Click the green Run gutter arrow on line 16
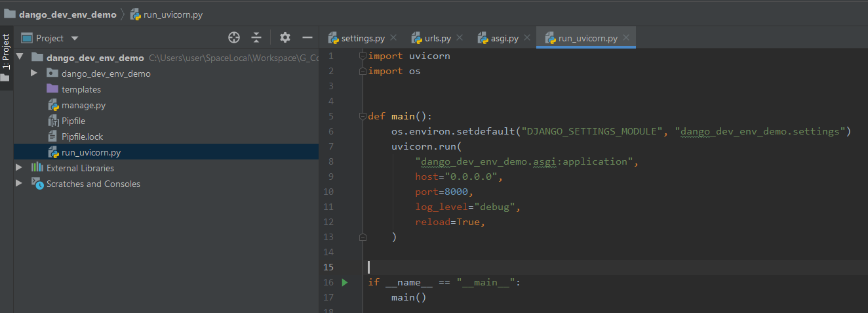Image resolution: width=868 pixels, height=313 pixels. [345, 282]
